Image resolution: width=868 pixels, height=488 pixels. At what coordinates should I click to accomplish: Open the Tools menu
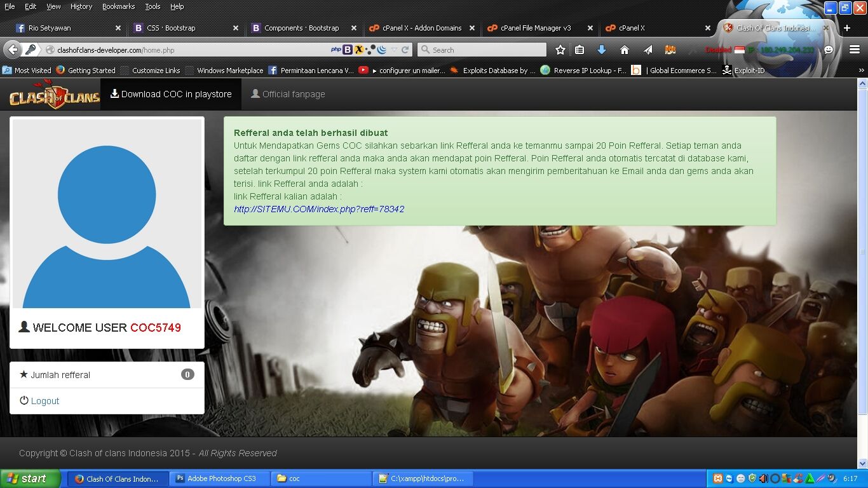153,6
